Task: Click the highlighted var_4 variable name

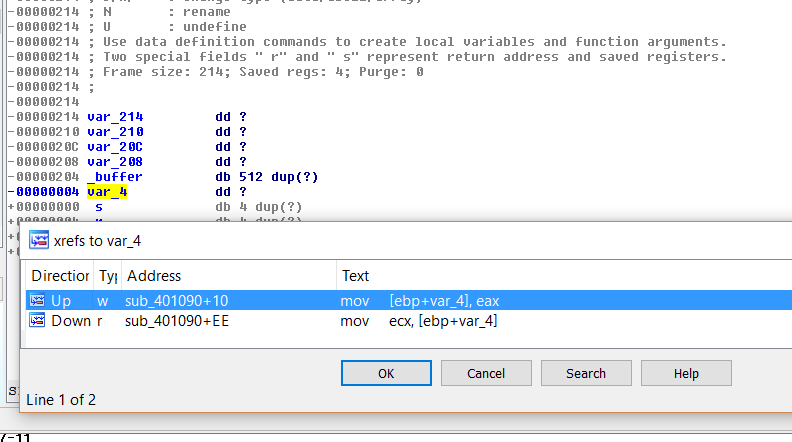Action: (x=107, y=191)
